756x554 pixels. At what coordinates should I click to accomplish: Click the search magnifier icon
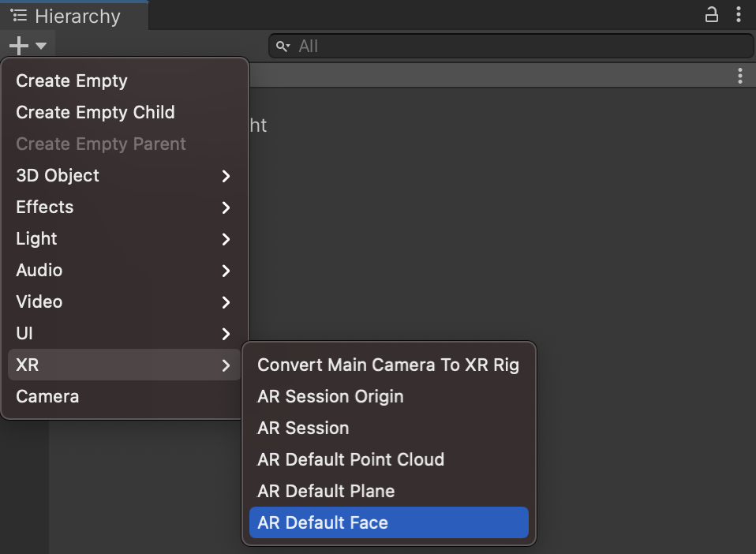tap(283, 47)
